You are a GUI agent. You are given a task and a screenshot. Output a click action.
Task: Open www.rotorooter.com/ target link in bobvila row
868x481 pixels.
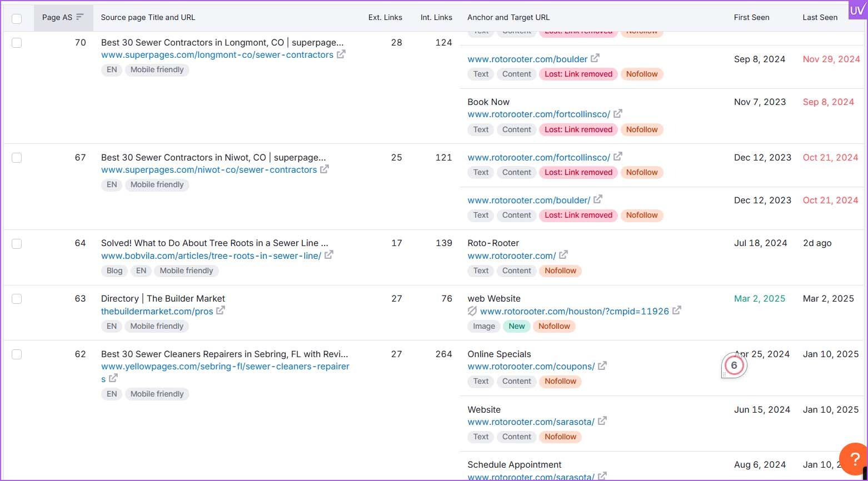(512, 255)
